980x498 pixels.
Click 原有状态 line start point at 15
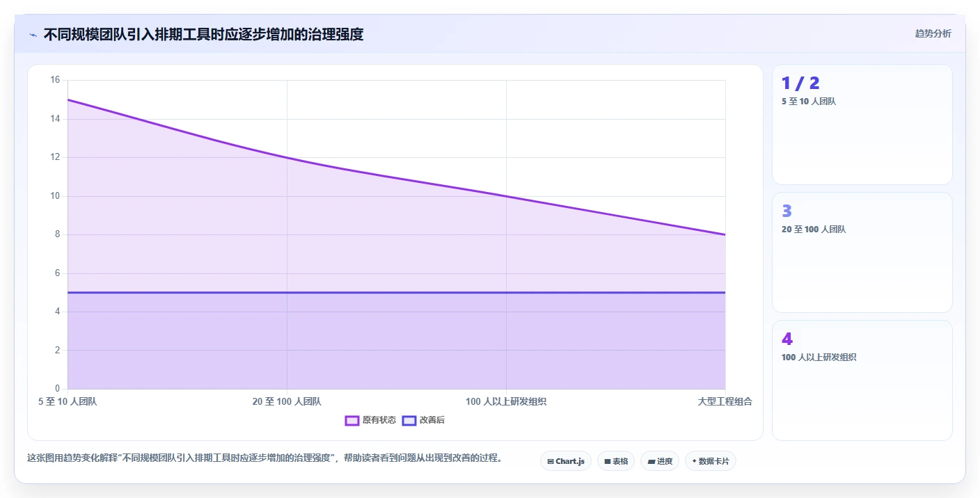[68, 99]
